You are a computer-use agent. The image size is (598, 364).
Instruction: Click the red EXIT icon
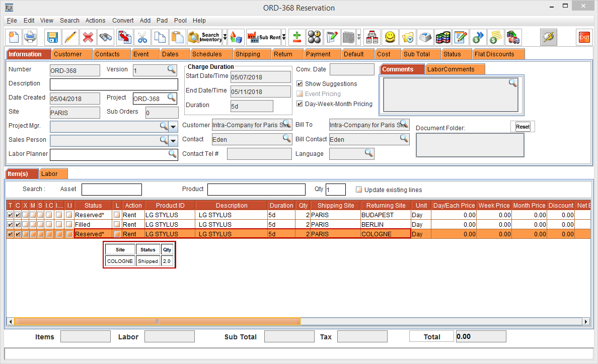[x=584, y=37]
